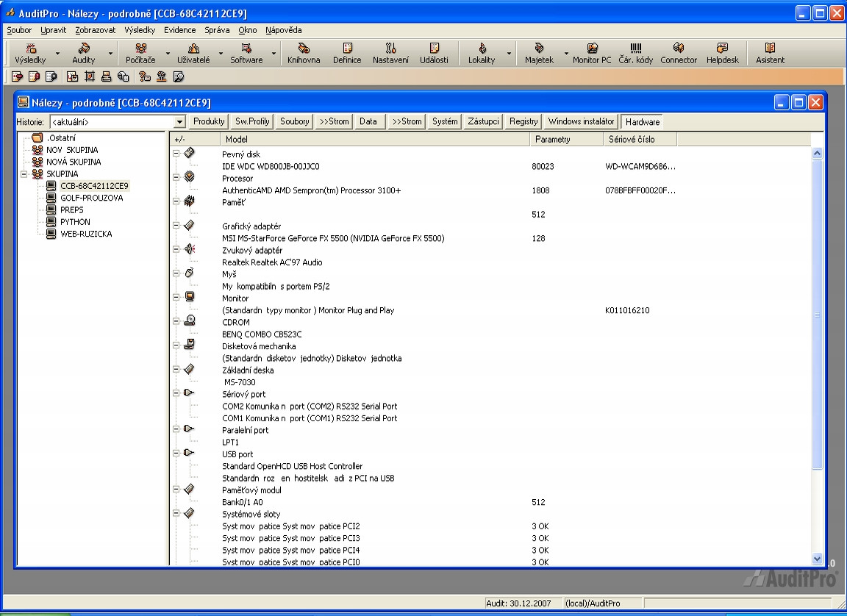Switch to the Windows instalátor tab

[x=582, y=121]
